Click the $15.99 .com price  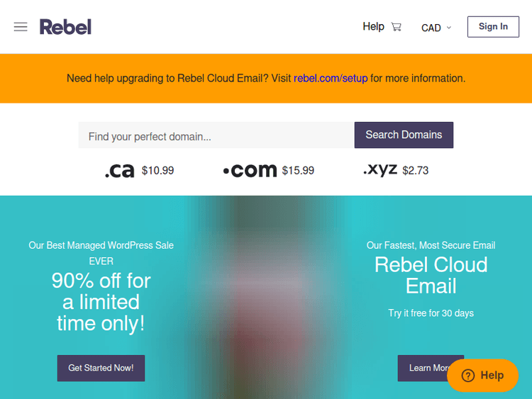pos(298,171)
